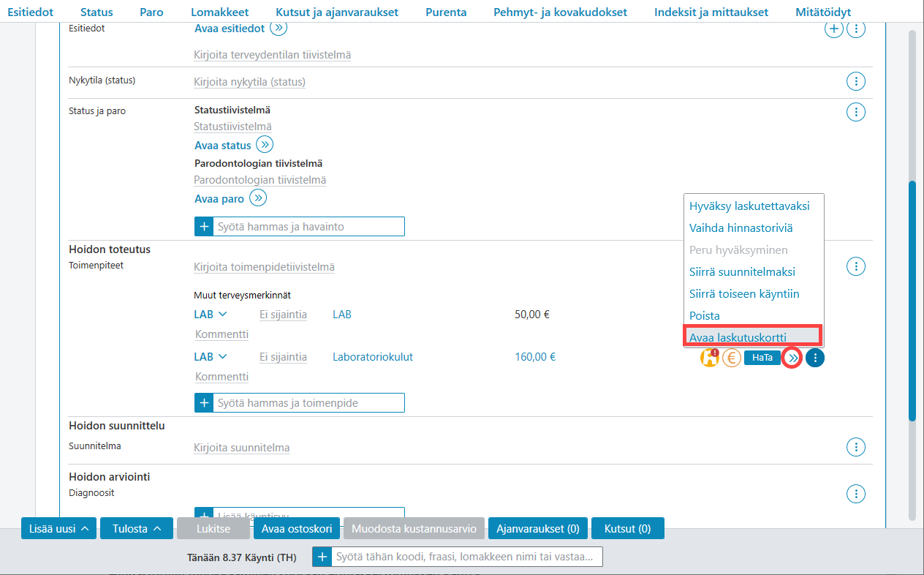This screenshot has width=924, height=575.
Task: Click the plus button before Syötä hammas ja havainto
Action: click(x=204, y=227)
